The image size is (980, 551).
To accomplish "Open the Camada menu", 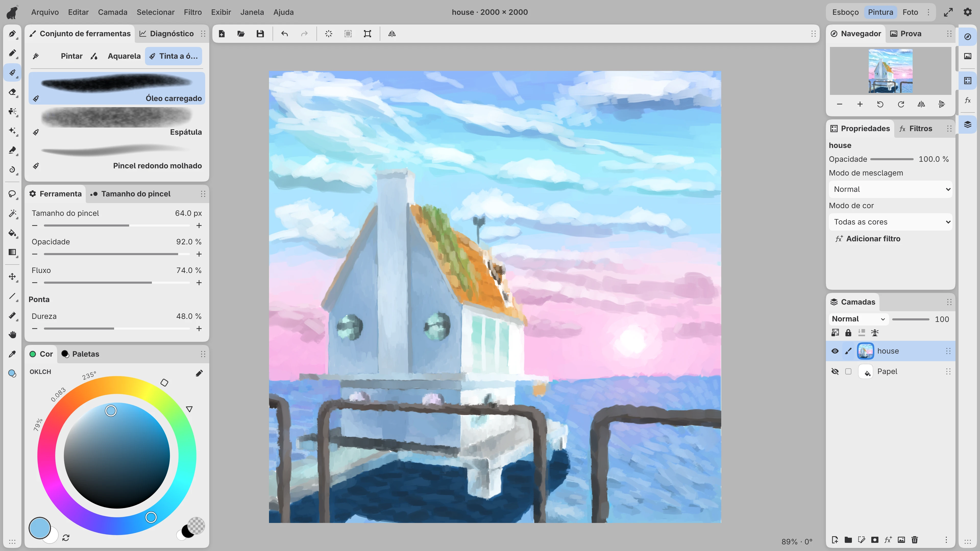I will [113, 12].
